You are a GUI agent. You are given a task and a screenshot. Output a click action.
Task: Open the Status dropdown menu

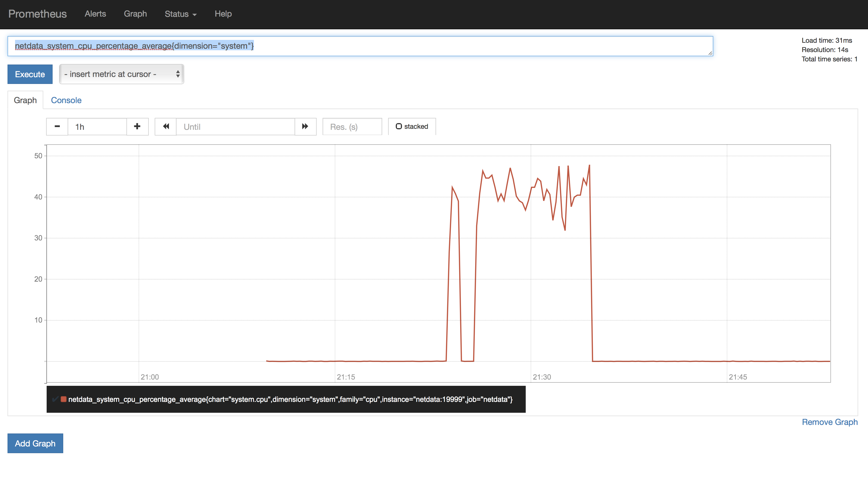180,14
